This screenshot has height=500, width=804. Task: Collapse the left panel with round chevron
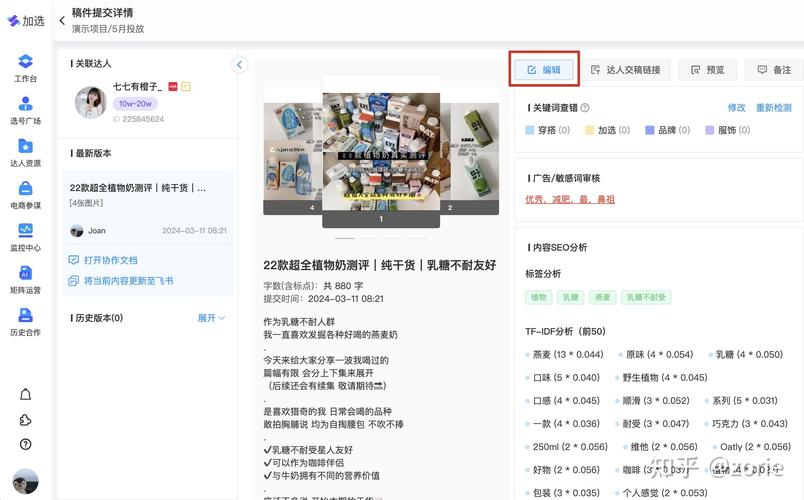tap(239, 65)
